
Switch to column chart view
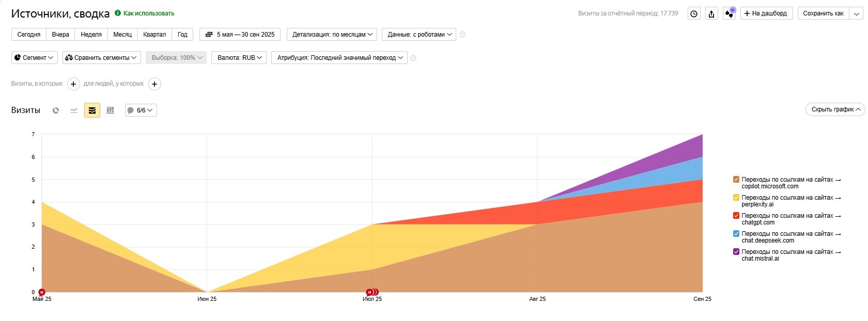pos(110,110)
